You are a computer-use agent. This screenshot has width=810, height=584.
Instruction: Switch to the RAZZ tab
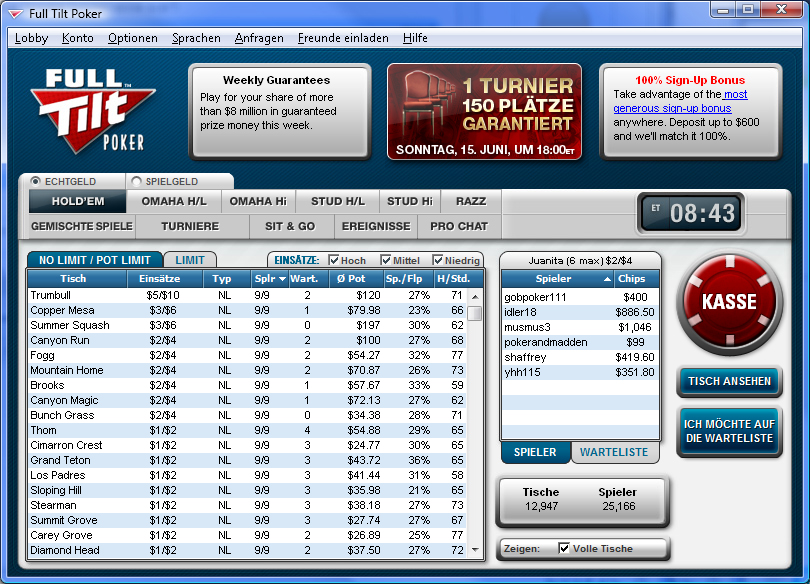[471, 201]
